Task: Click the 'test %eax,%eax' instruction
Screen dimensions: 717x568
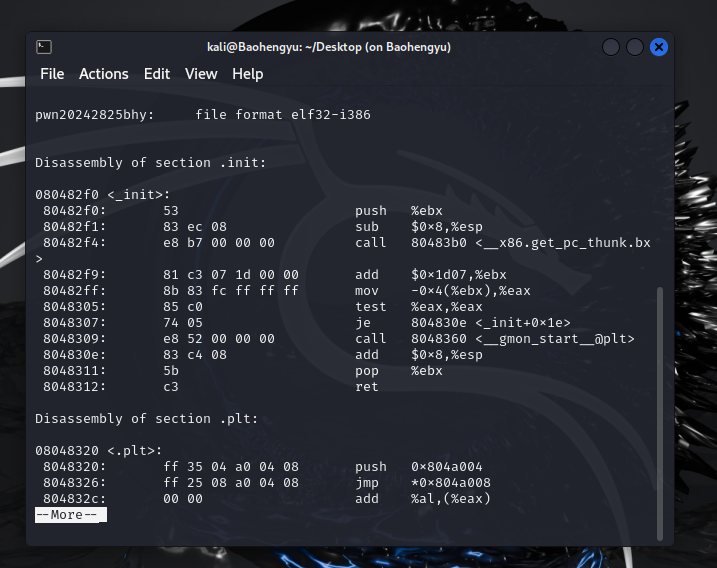Action: coord(418,307)
